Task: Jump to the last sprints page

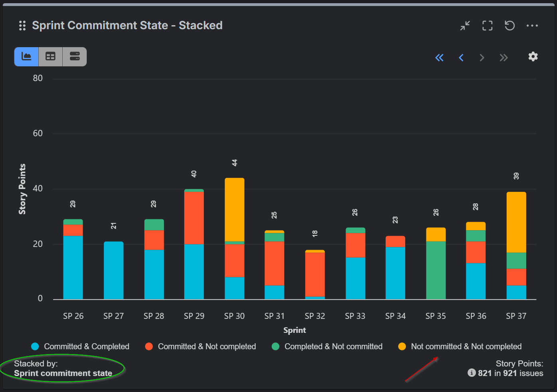Action: tap(503, 58)
